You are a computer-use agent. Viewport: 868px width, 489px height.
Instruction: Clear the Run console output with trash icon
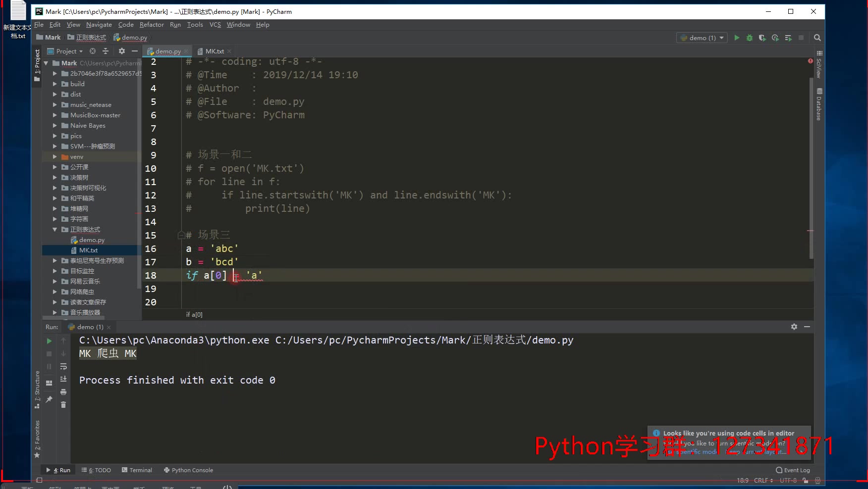click(x=63, y=405)
